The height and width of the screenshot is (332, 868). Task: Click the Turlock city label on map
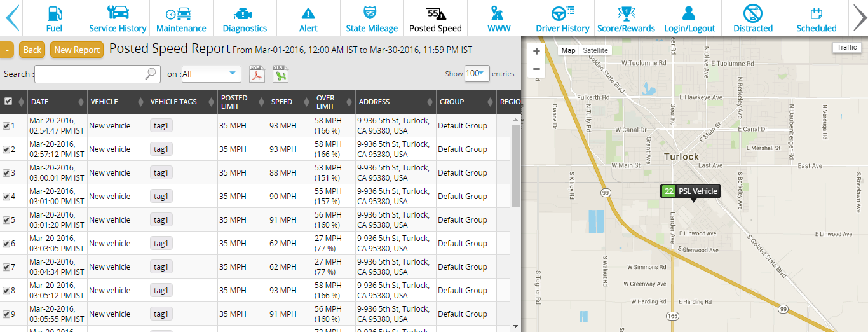[x=681, y=156]
